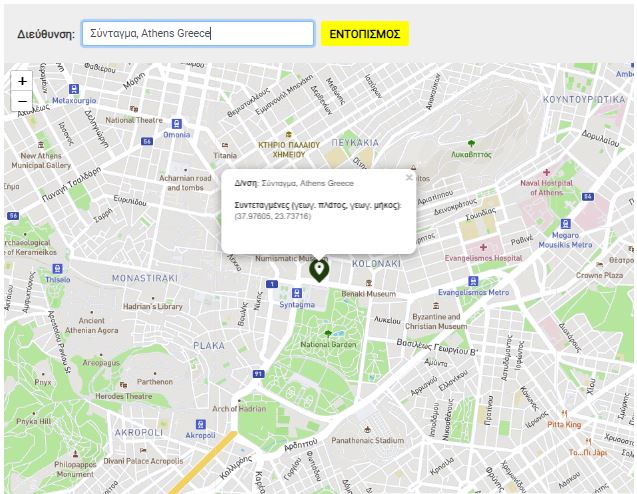Click the Akropoli metro station icon
The image size is (637, 494).
tap(200, 423)
